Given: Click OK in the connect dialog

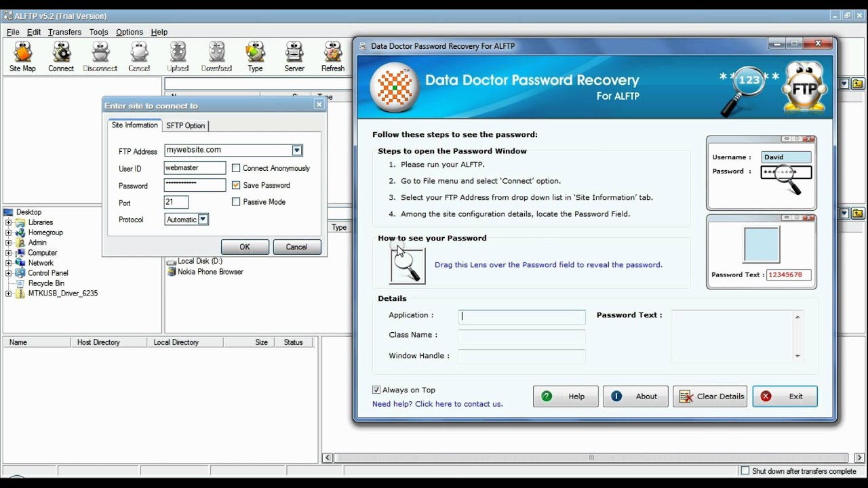Looking at the screenshot, I should [245, 247].
